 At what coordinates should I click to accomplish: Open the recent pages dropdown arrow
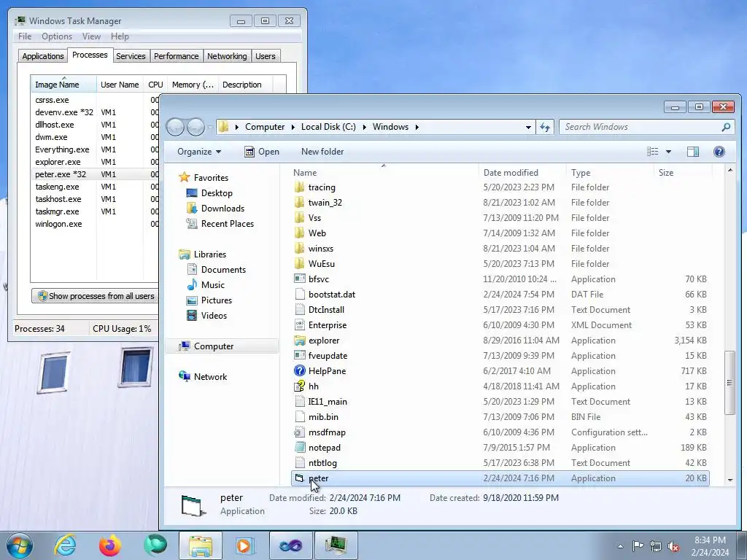click(210, 127)
